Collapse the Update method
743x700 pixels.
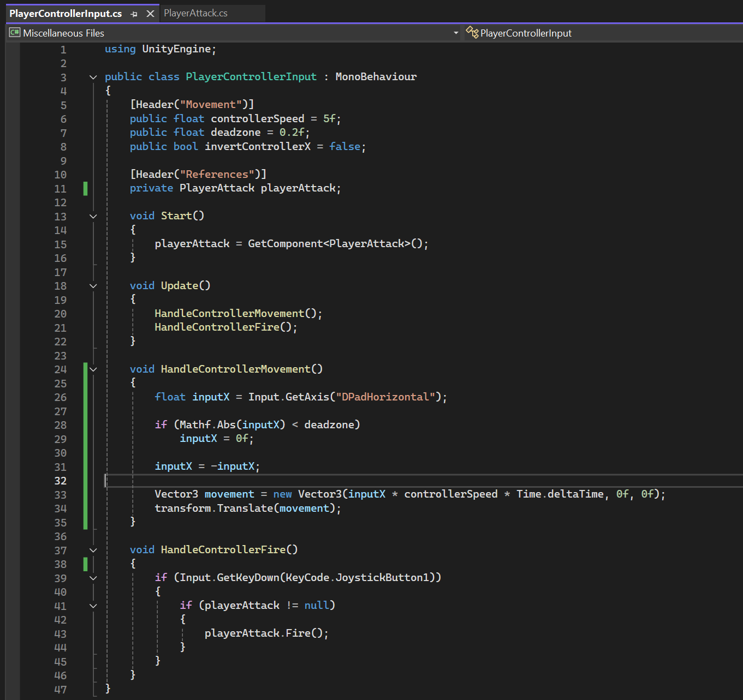point(93,286)
